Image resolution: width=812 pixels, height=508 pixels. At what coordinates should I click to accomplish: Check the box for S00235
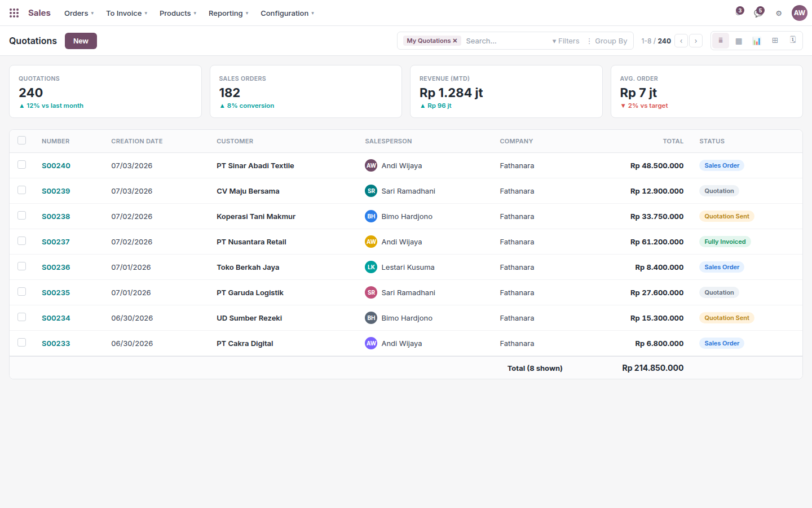(x=22, y=292)
